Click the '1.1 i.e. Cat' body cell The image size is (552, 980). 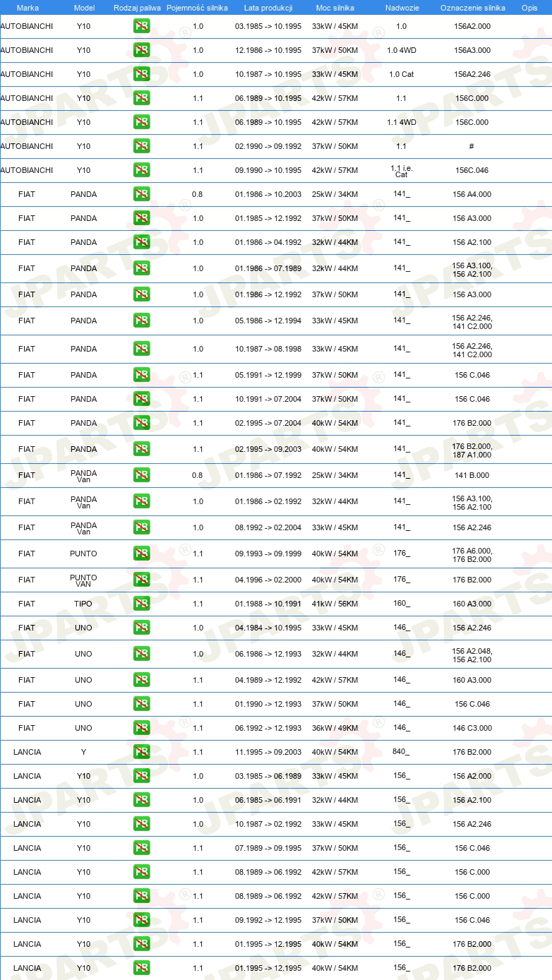click(401, 171)
